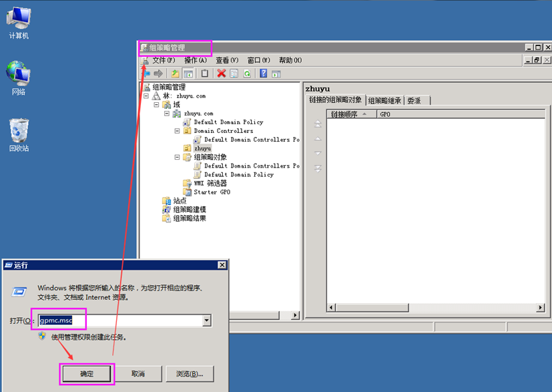
Task: Select Default Domain Policy under 组策略对象
Action: pyautogui.click(x=239, y=174)
